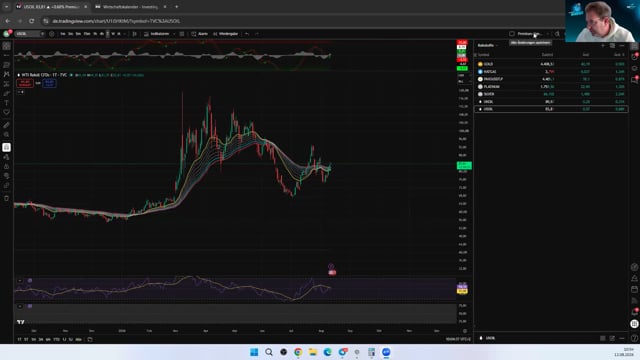Open the time zone menu at chart bottom
640x360 pixels.
pyautogui.click(x=458, y=339)
